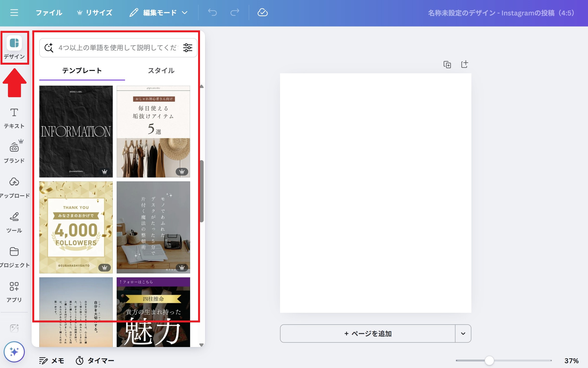Viewport: 588px width, 368px height.
Task: Click the add page icon above canvas
Action: [x=464, y=64]
